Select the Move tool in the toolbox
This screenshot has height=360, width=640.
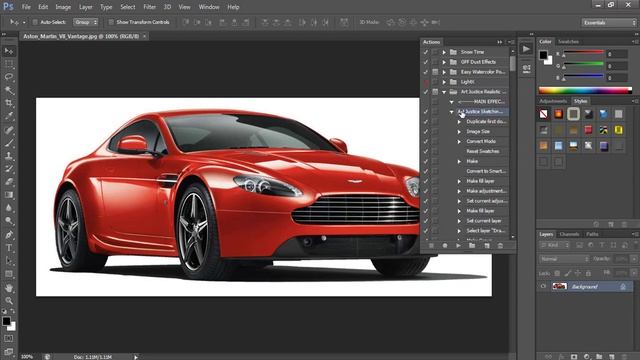point(9,51)
